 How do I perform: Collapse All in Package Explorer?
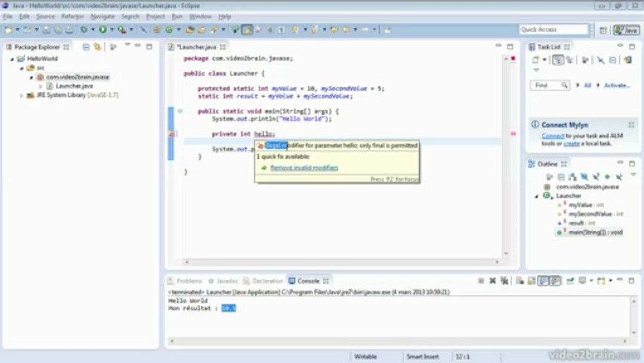pos(86,47)
